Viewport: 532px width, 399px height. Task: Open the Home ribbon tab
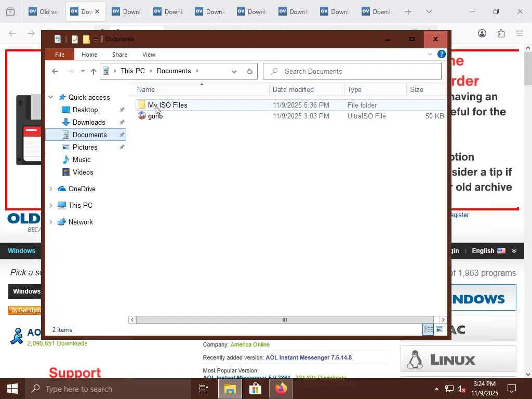[89, 55]
